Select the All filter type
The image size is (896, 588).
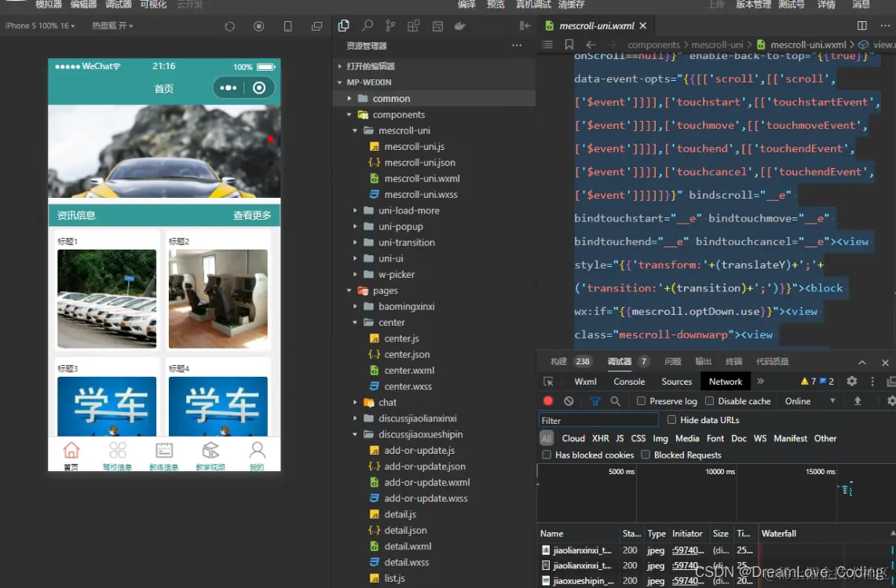(547, 438)
